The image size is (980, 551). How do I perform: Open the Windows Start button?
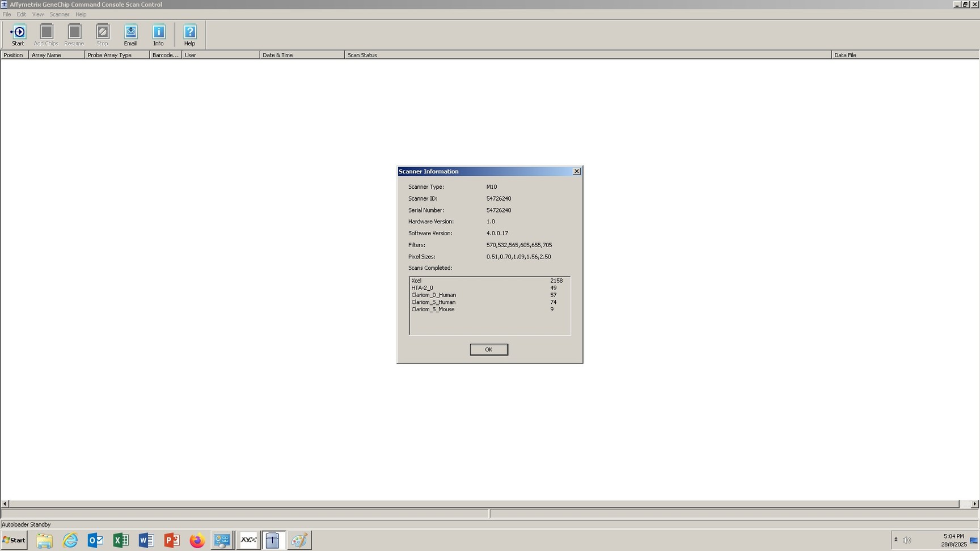[14, 540]
